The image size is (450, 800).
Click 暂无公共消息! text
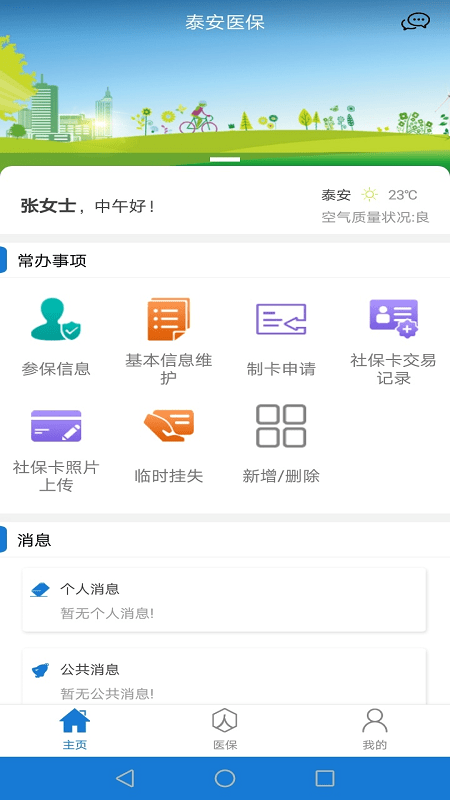107,694
